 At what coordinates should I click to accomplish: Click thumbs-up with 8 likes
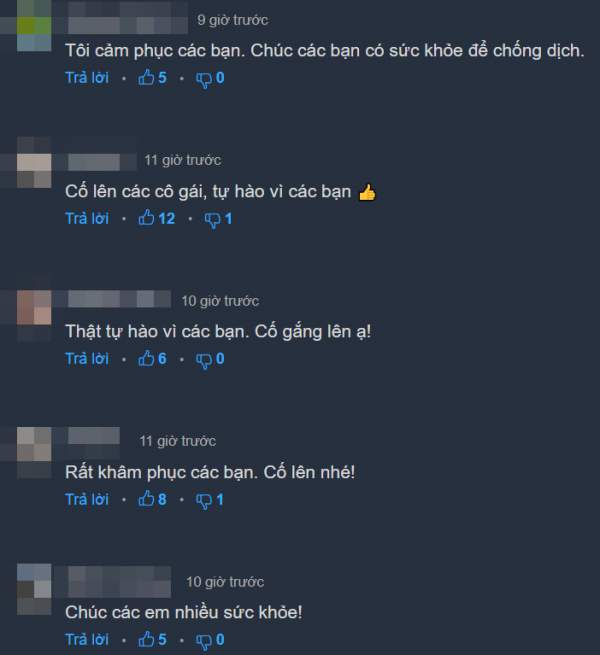pos(152,499)
